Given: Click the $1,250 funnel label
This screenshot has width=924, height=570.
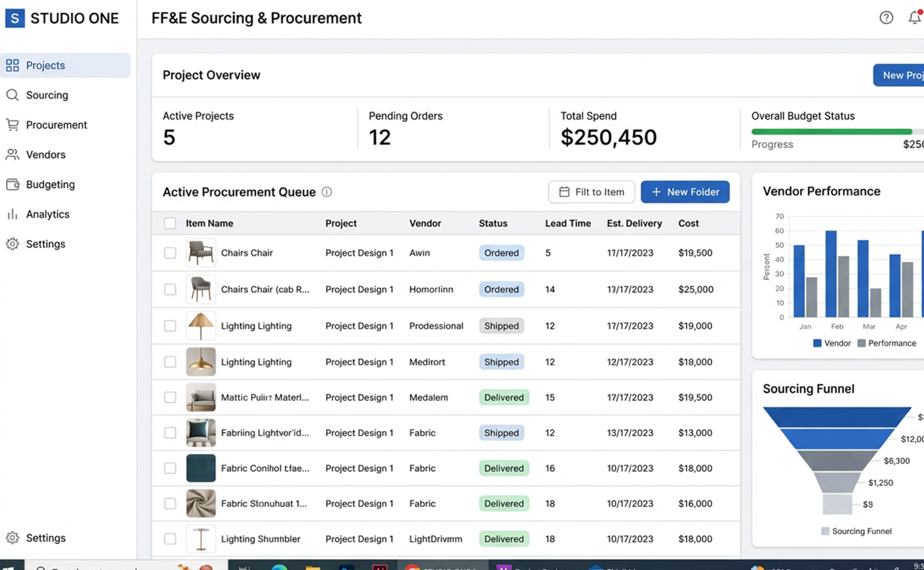Looking at the screenshot, I should click(x=880, y=482).
